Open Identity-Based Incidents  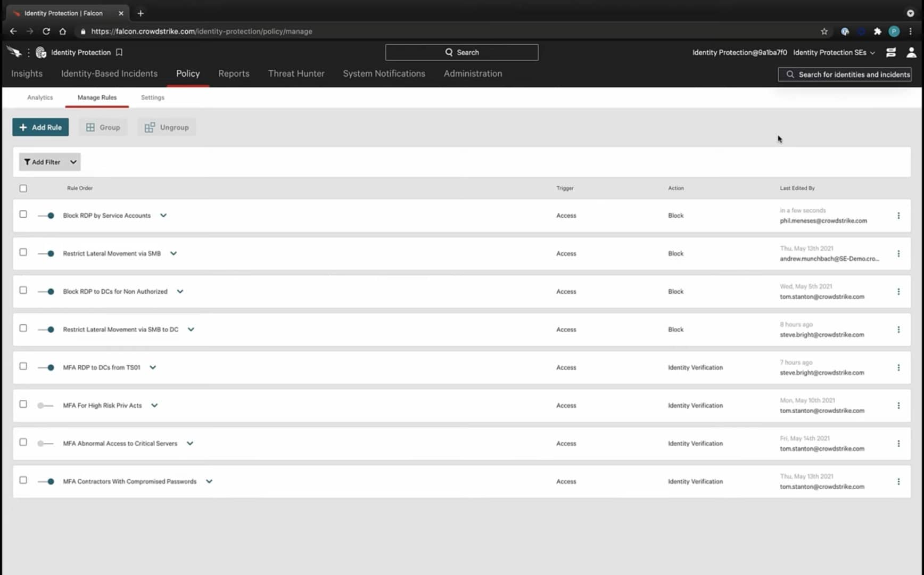[x=109, y=73]
